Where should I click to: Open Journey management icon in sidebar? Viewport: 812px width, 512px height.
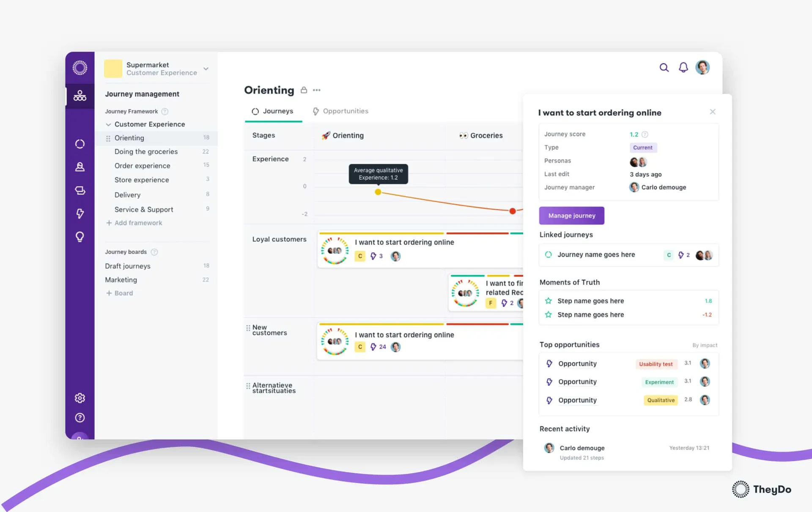[x=80, y=96]
